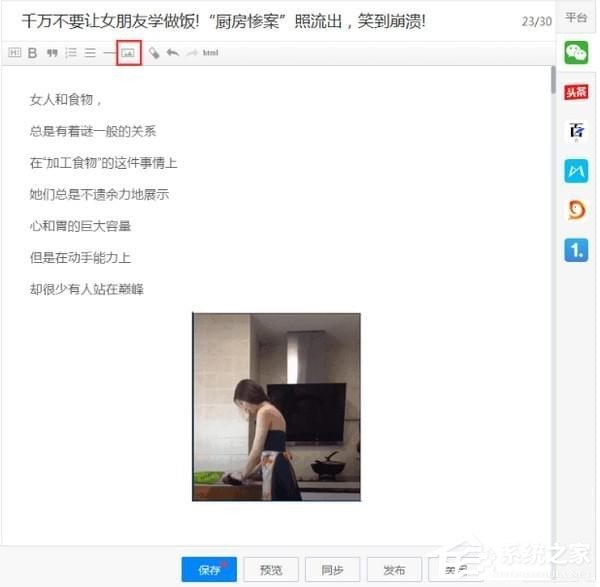Redo the last undone edit

[x=192, y=52]
